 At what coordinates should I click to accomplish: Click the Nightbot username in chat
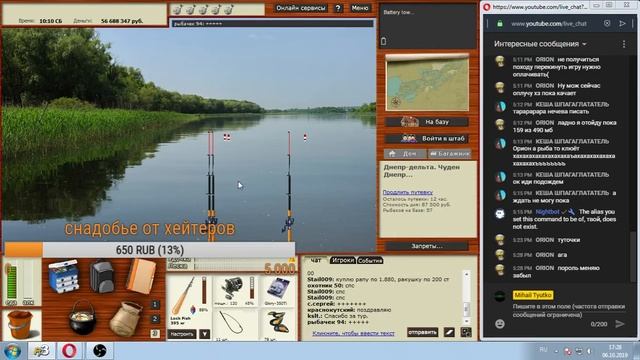click(x=547, y=212)
